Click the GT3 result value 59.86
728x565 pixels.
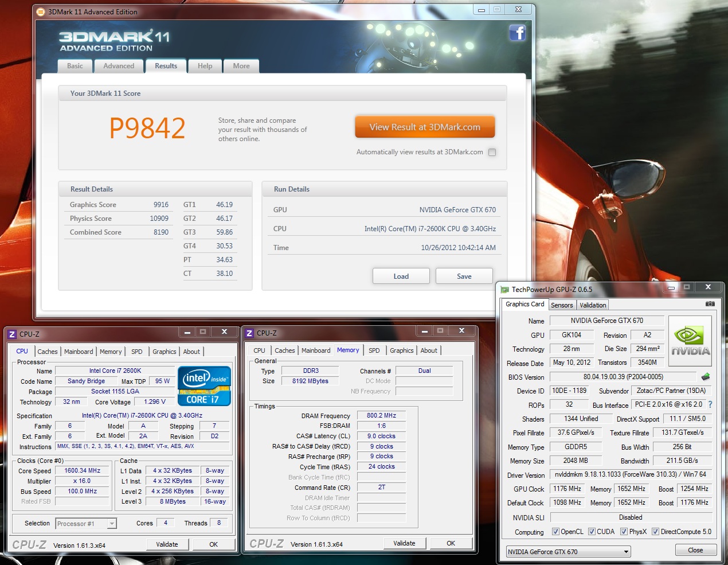coord(224,232)
